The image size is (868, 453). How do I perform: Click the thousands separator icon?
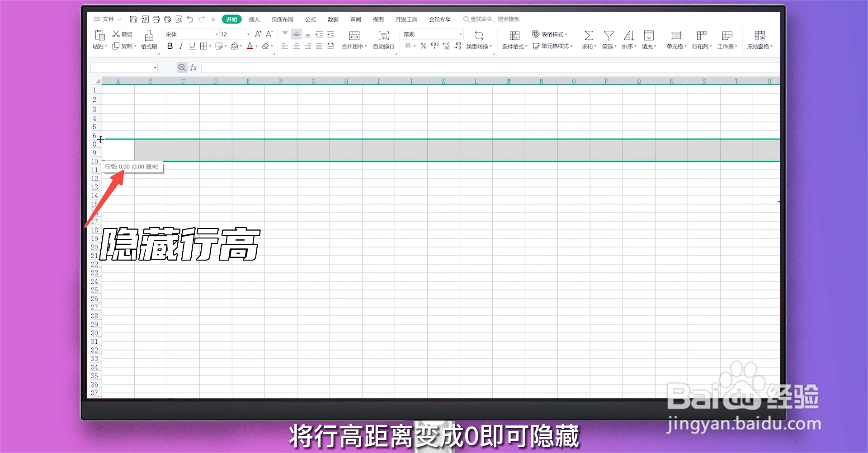pos(435,46)
